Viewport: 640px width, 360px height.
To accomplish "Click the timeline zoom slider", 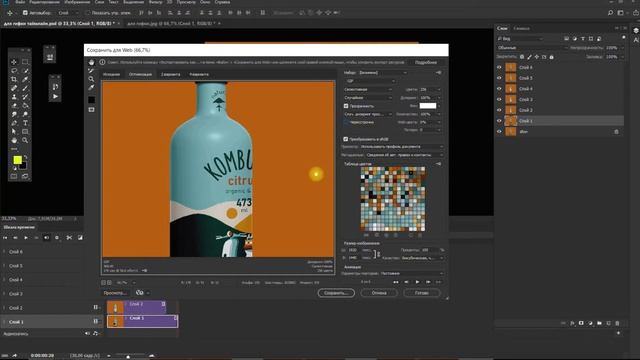I will (x=128, y=356).
